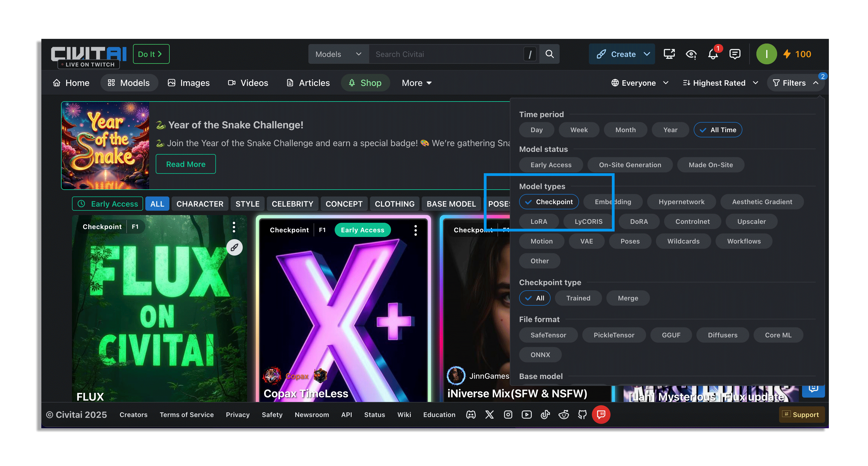Open the GitHub icon in footer
Image resolution: width=868 pixels, height=466 pixels.
click(582, 415)
